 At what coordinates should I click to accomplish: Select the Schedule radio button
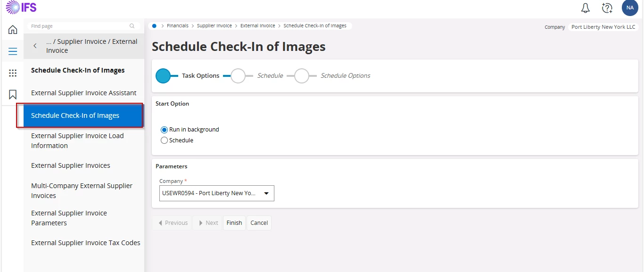[164, 140]
